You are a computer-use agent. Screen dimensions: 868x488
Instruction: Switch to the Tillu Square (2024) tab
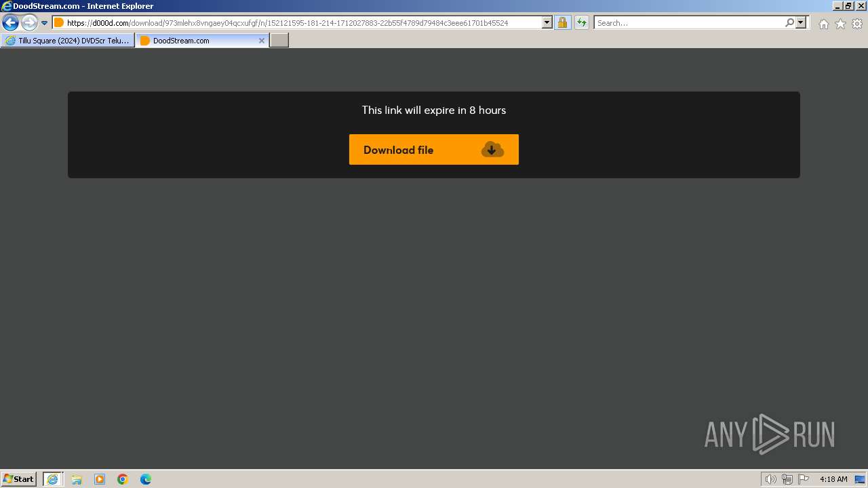pos(67,41)
